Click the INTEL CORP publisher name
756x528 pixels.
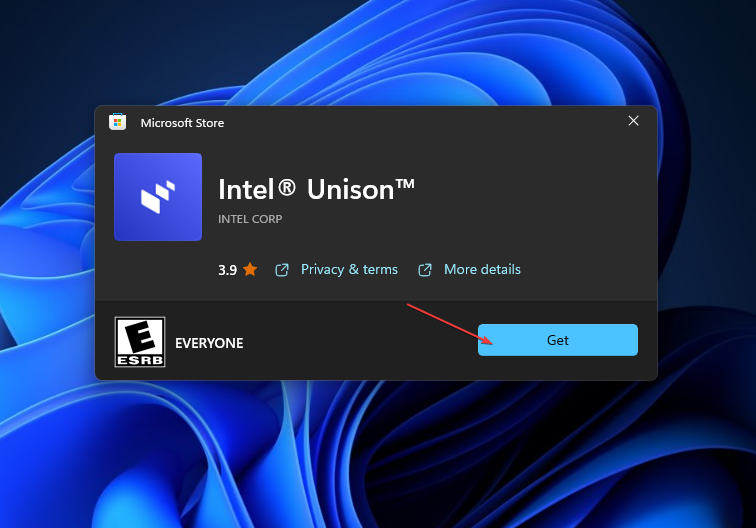point(250,219)
